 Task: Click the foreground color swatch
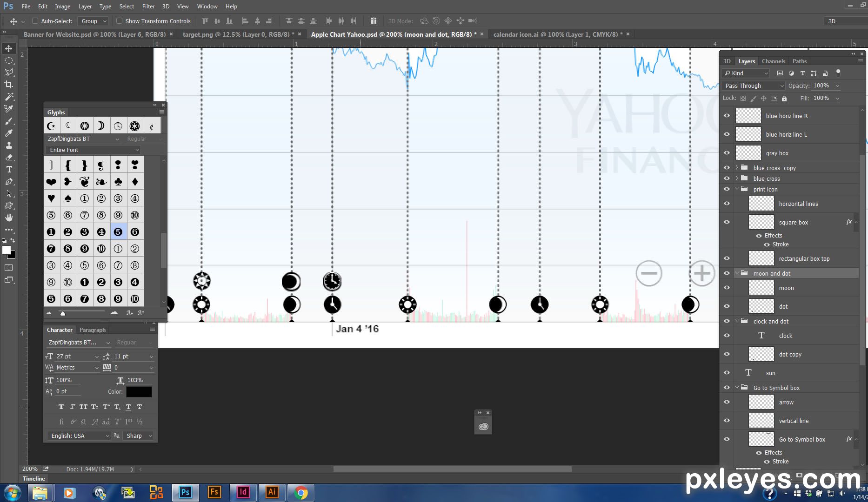pos(7,250)
